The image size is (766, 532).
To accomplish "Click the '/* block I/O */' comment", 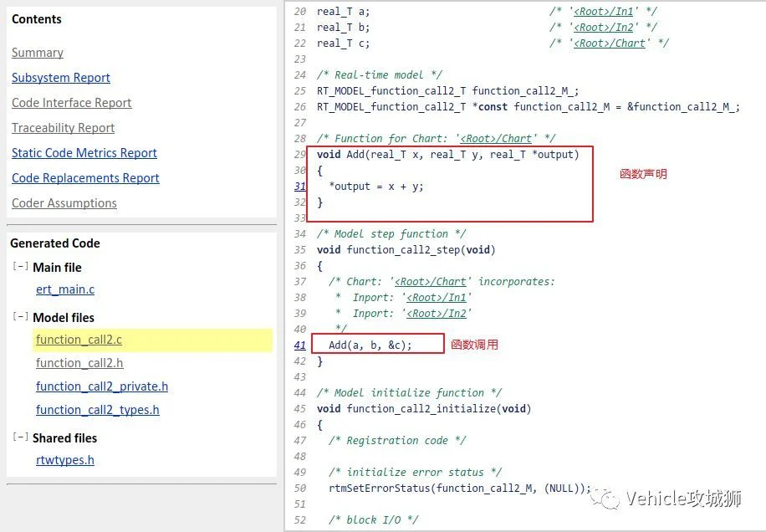I will [374, 519].
